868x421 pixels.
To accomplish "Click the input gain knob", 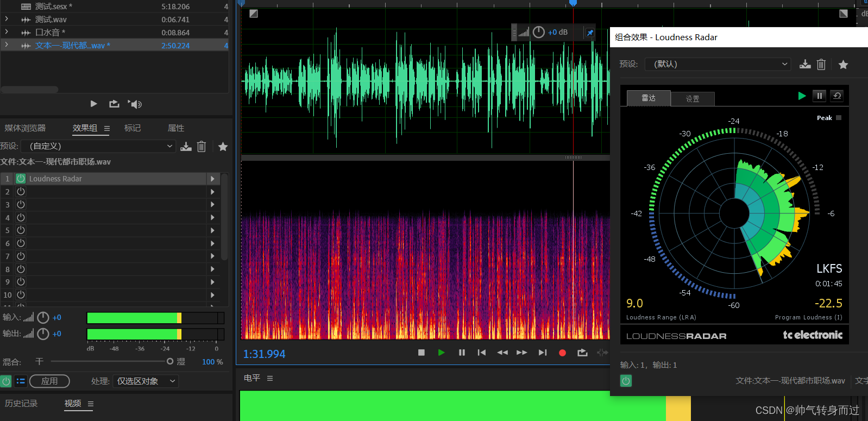I will (43, 318).
